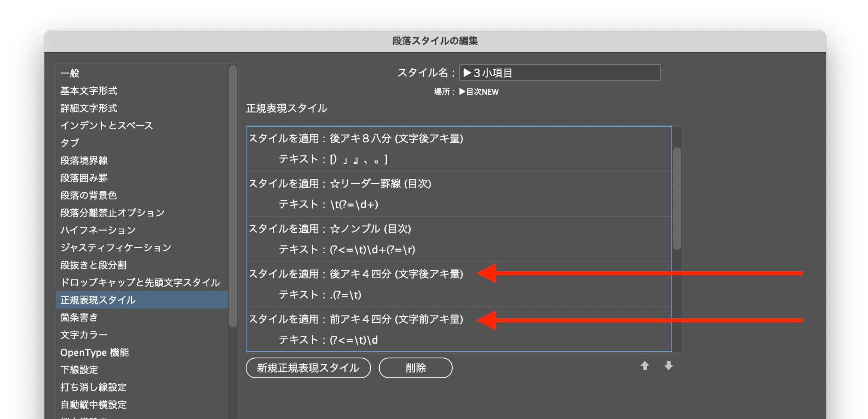Open the 一般 category
The width and height of the screenshot is (868, 419).
(x=70, y=73)
